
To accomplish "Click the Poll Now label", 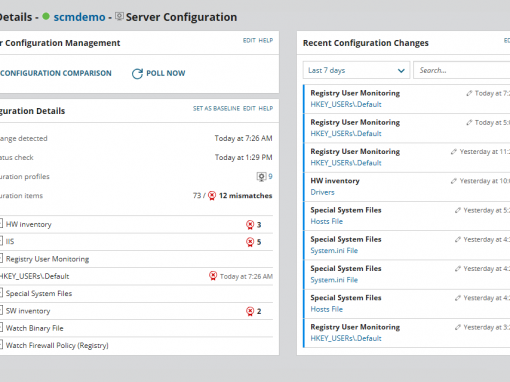I will 166,73.
